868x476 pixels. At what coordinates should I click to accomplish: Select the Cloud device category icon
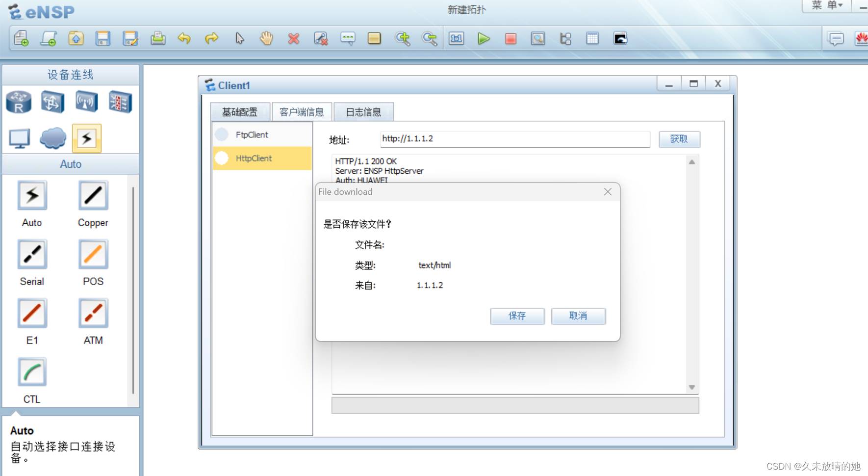point(53,138)
